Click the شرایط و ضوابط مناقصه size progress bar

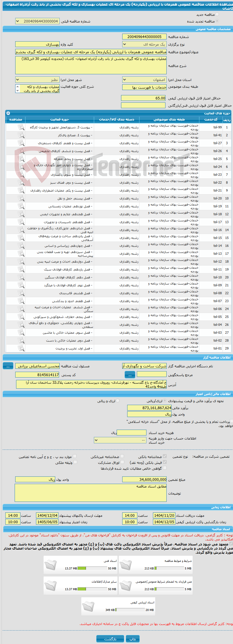click(x=169, y=568)
